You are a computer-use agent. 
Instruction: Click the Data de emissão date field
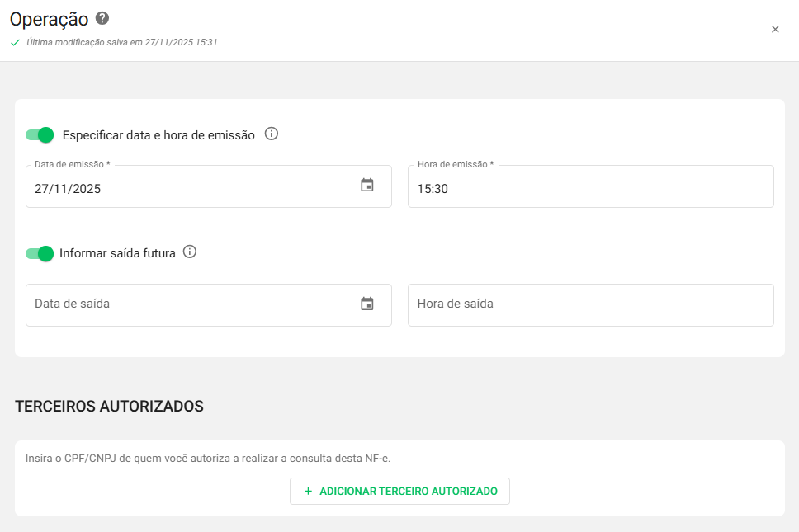point(190,189)
